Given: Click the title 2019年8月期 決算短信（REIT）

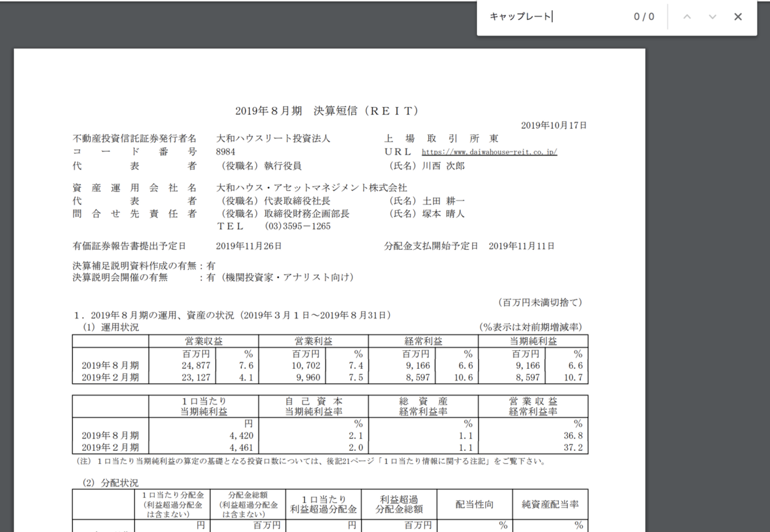Looking at the screenshot, I should tap(327, 111).
